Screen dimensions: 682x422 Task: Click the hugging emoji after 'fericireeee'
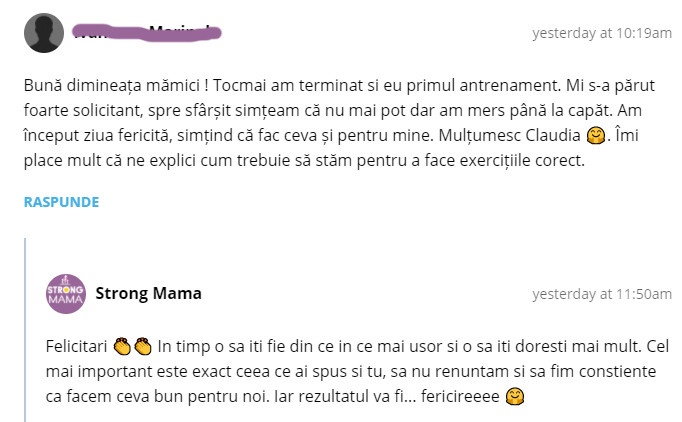(x=515, y=397)
